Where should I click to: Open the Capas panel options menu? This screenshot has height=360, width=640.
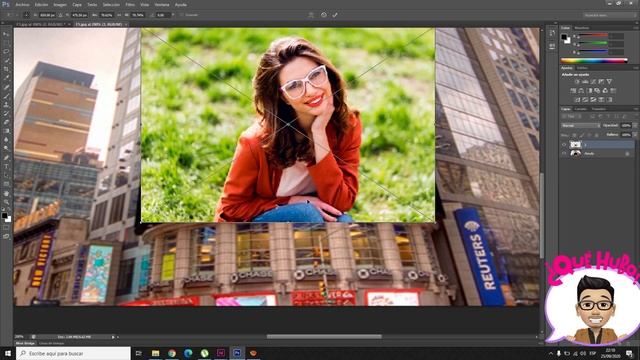tap(636, 109)
